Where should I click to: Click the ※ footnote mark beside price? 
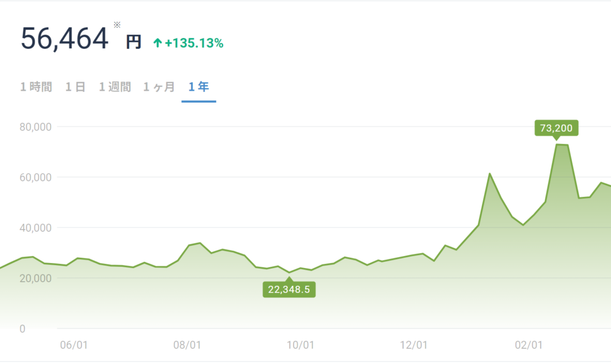point(117,25)
